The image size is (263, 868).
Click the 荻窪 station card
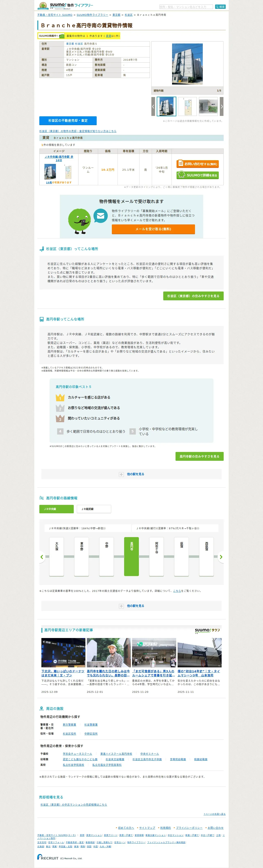tap(182, 556)
